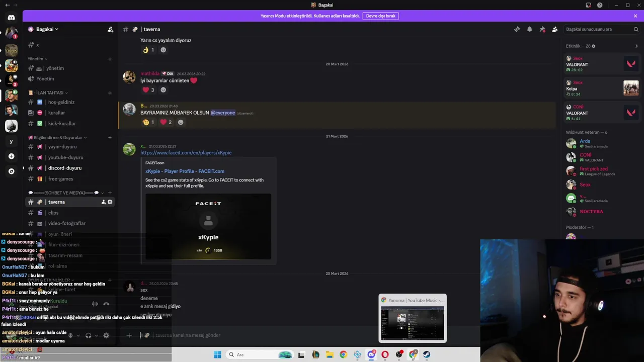The height and width of the screenshot is (362, 644).
Task: Toggle the OK hand reaction
Action: point(148,50)
